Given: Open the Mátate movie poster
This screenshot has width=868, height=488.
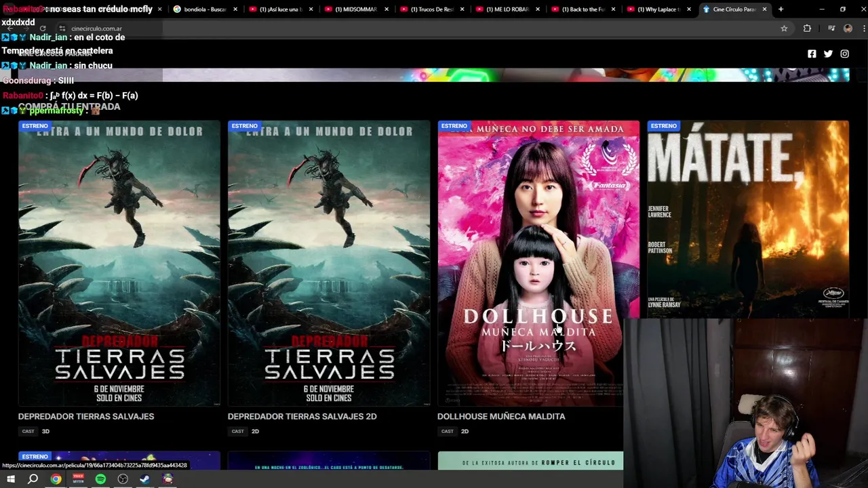Looking at the screenshot, I should 748,219.
